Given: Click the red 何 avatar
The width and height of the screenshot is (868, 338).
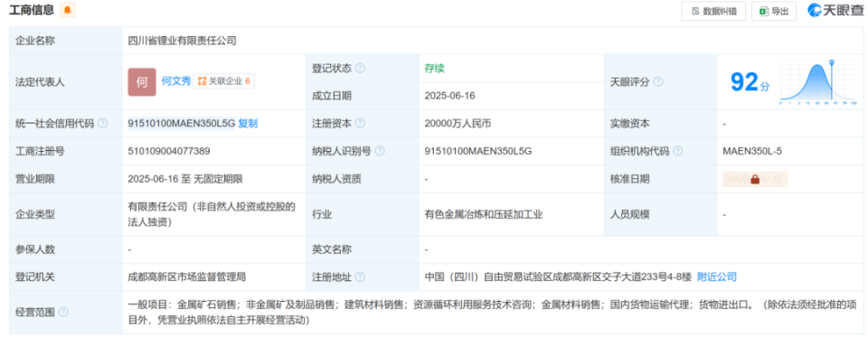Looking at the screenshot, I should pyautogui.click(x=142, y=82).
